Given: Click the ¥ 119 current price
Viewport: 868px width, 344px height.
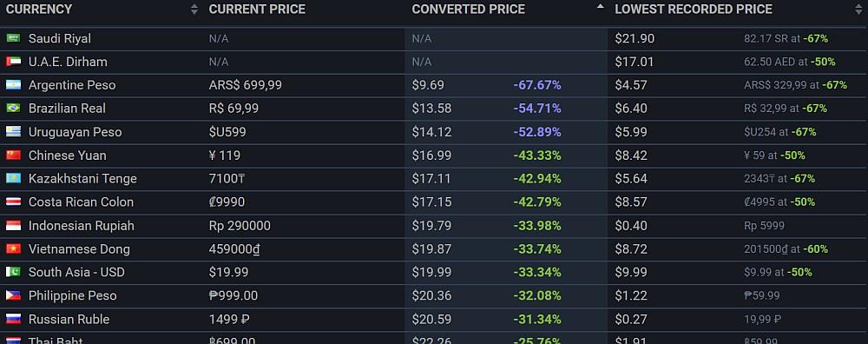Looking at the screenshot, I should pyautogui.click(x=225, y=155).
